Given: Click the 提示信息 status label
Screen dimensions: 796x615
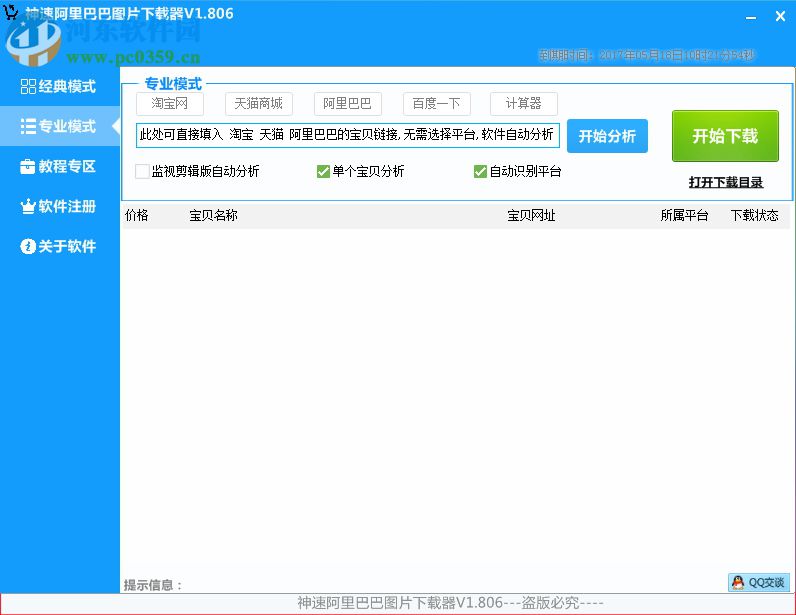Looking at the screenshot, I should click(x=153, y=585).
